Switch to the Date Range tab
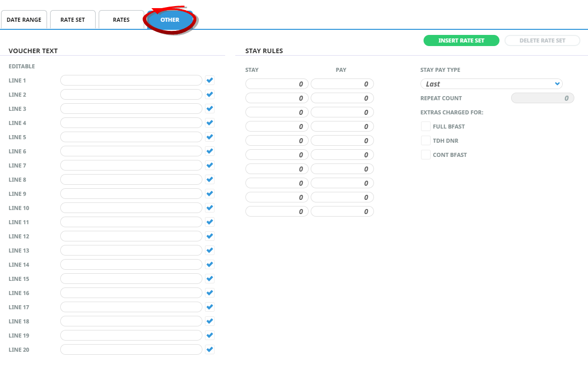 (24, 20)
